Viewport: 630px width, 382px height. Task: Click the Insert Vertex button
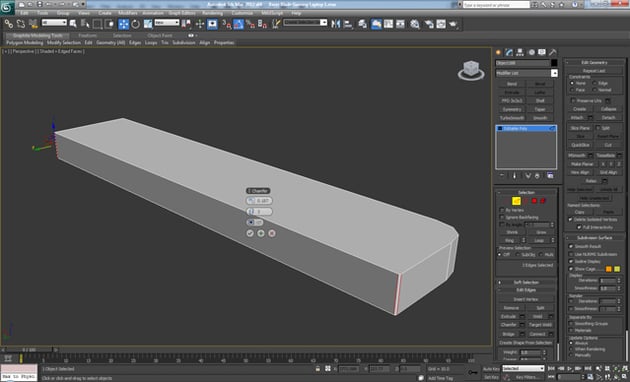(526, 299)
